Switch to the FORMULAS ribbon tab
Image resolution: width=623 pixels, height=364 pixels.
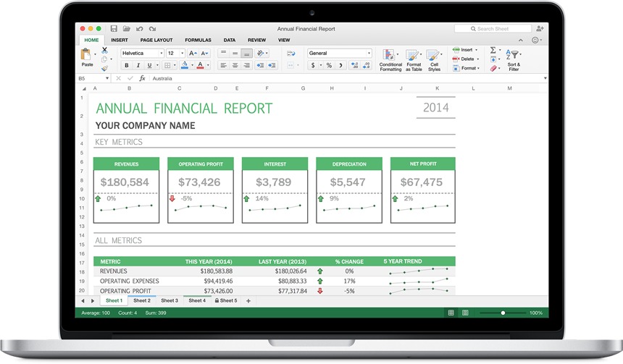[x=198, y=40]
